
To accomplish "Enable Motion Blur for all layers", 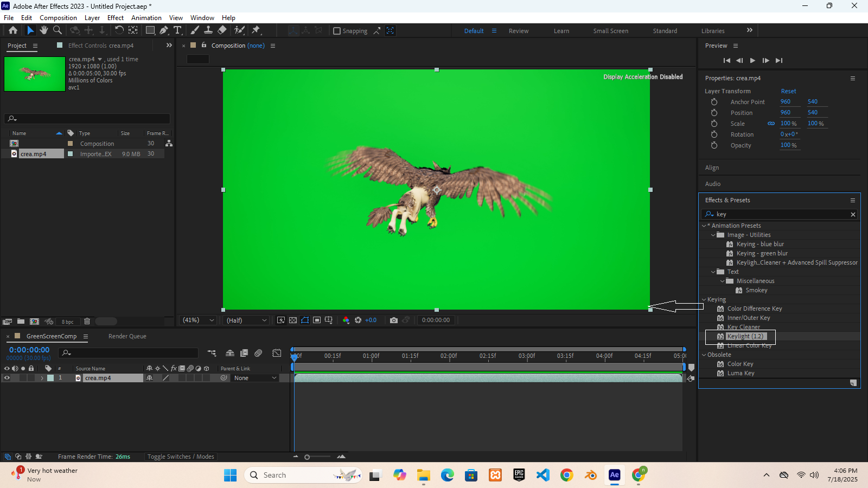I will click(x=258, y=353).
